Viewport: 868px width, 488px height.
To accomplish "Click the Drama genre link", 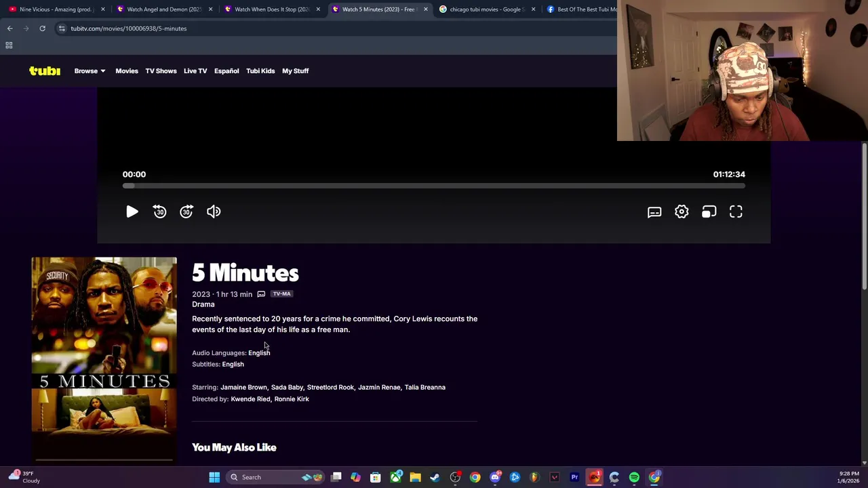I will 203,304.
